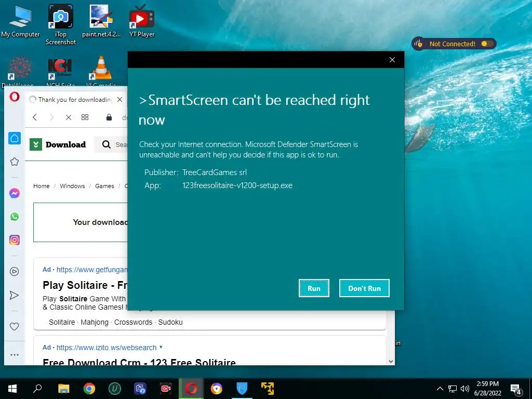The width and height of the screenshot is (532, 399).
Task: Open green circular U app in taskbar
Action: point(115,389)
